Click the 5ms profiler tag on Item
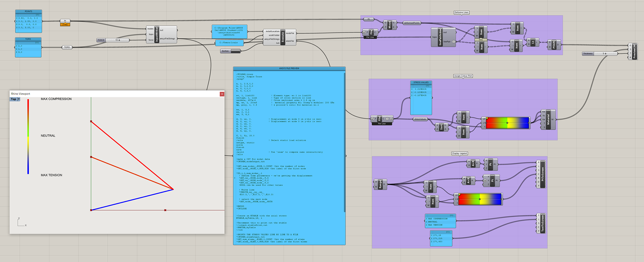 (x=481, y=40)
